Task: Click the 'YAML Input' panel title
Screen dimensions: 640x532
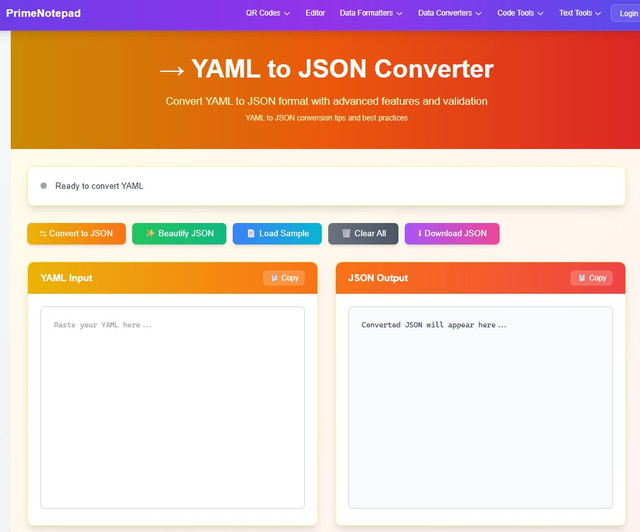Action: pos(66,278)
